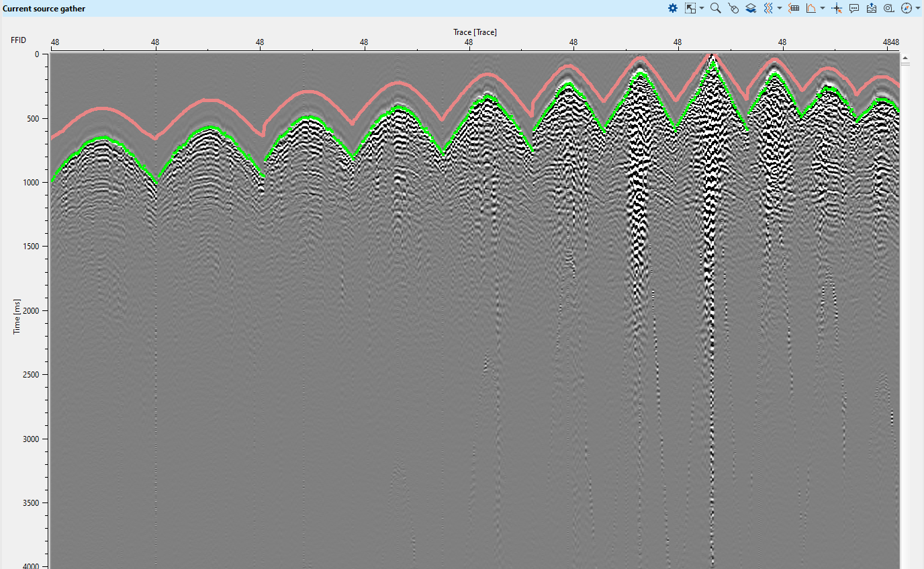Click the 'Trace [Trace]' axis label
The height and width of the screenshot is (569, 924).
pos(475,32)
